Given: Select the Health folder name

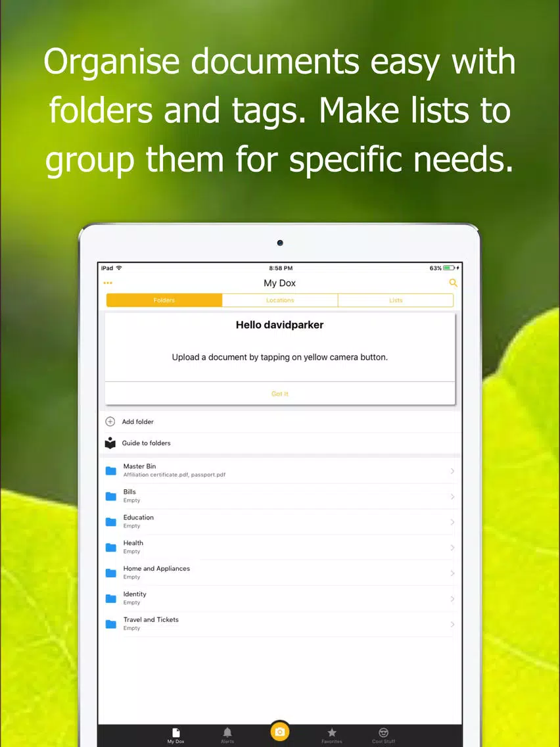Looking at the screenshot, I should pos(133,543).
